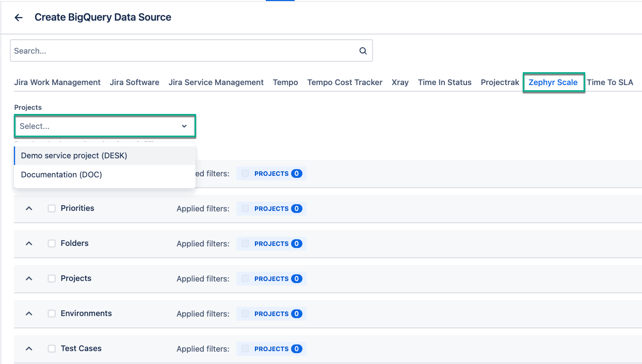Viewport: 642px width, 364px height.
Task: Click PROJECTS filter badge in Priorities row
Action: [271, 209]
